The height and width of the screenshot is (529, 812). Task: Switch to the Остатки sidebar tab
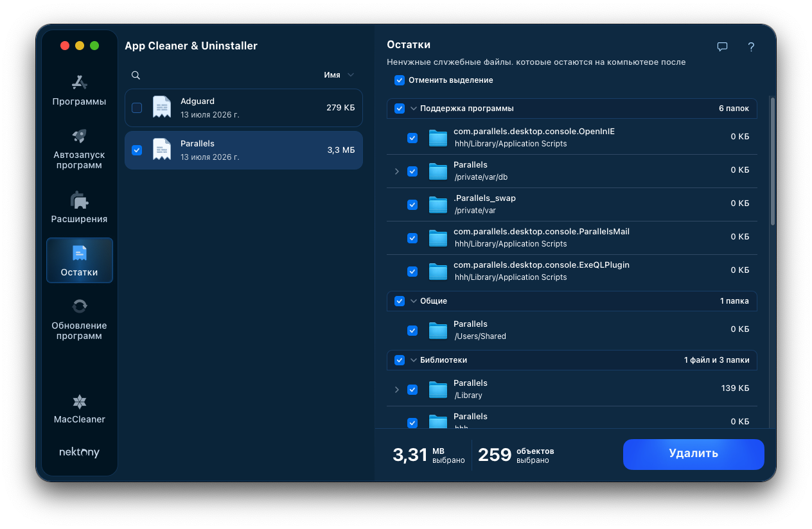pyautogui.click(x=80, y=260)
